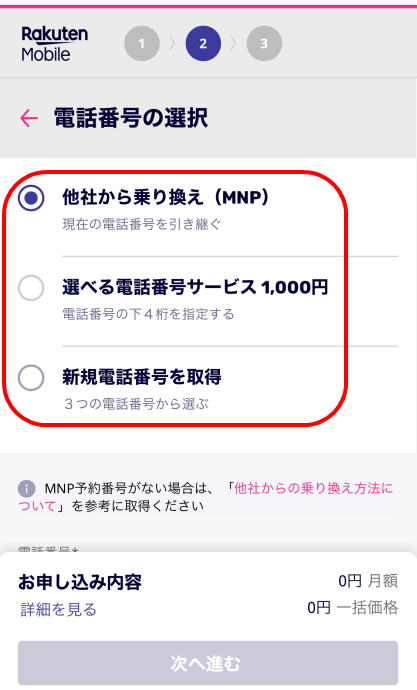Click the active step 2 circle
The image size is (417, 690).
(x=203, y=44)
